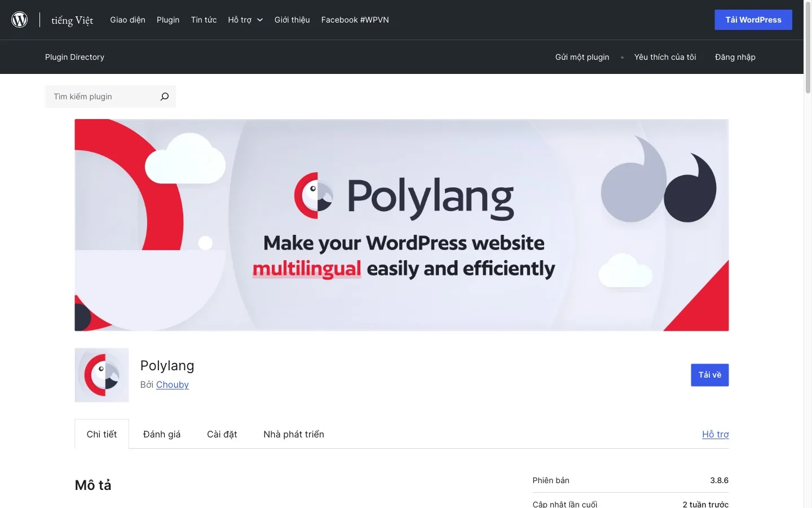Switch to the Cài đặt tab
Screen dimensions: 812x508
222,434
